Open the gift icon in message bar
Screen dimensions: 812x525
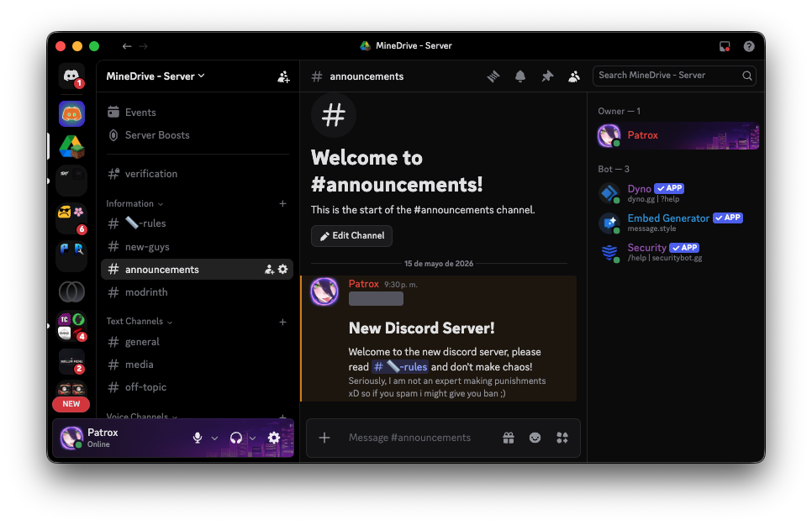coord(509,438)
